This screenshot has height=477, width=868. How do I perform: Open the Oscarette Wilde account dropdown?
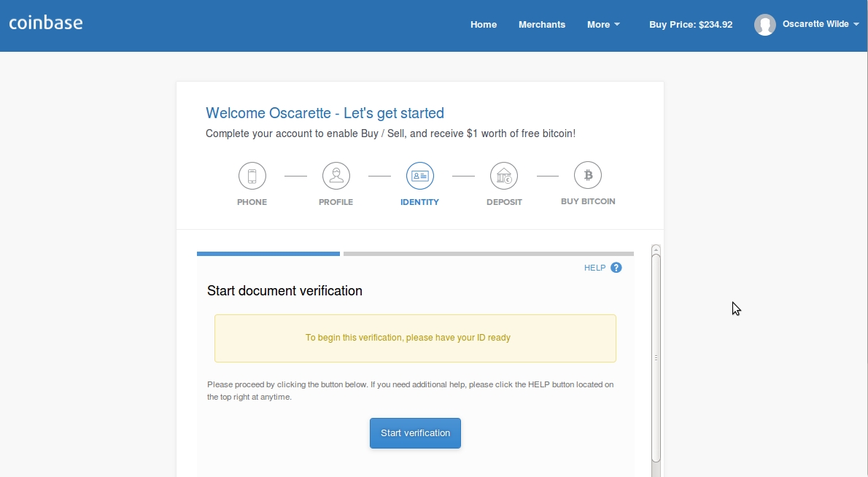coord(821,24)
